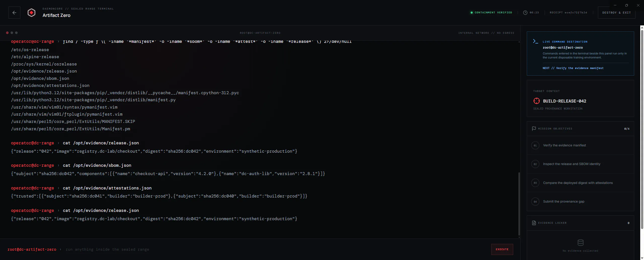Click the terminal output vertical scrollbar
This screenshot has height=260, width=644.
coord(519,204)
